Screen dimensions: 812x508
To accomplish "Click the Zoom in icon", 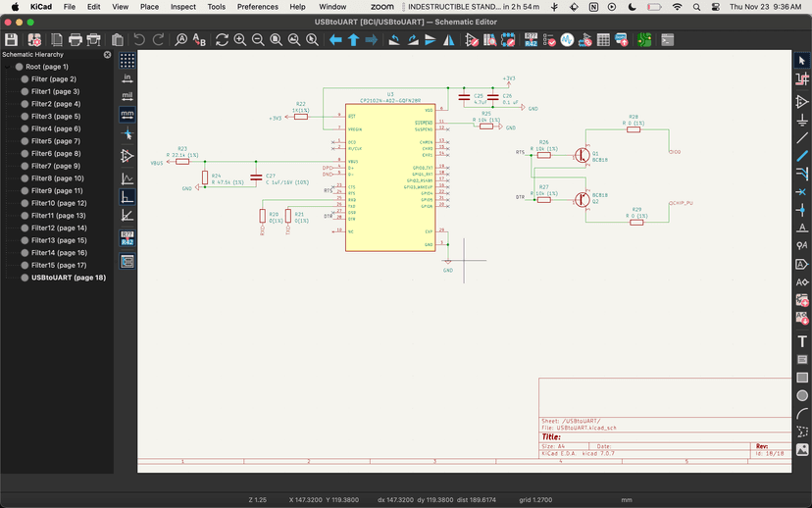I will 240,40.
